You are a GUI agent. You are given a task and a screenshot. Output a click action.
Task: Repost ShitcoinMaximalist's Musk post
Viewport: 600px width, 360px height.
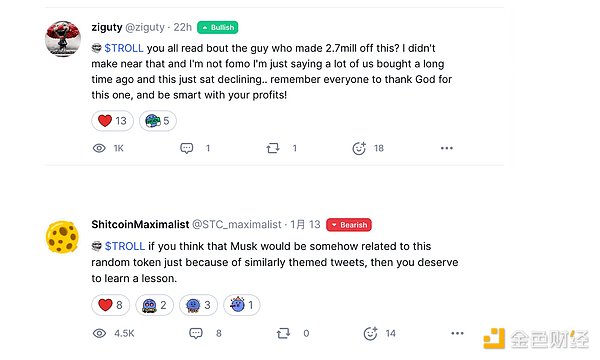(x=283, y=333)
